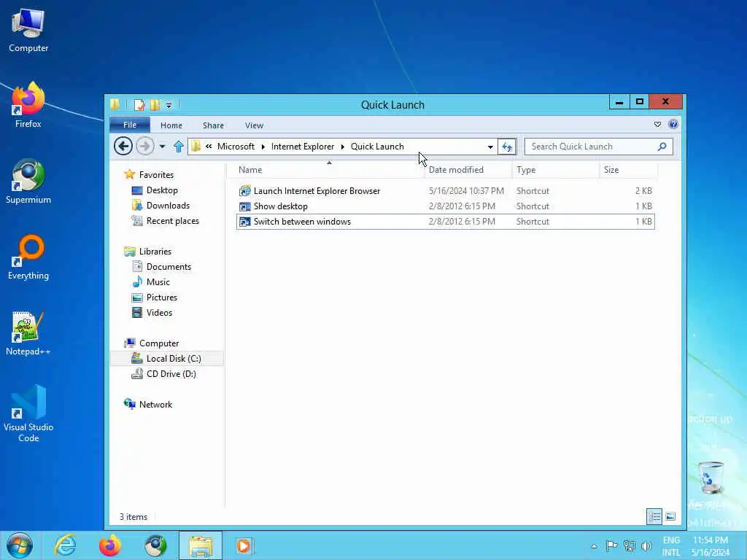Show hidden tray icons arrow

[x=594, y=546]
